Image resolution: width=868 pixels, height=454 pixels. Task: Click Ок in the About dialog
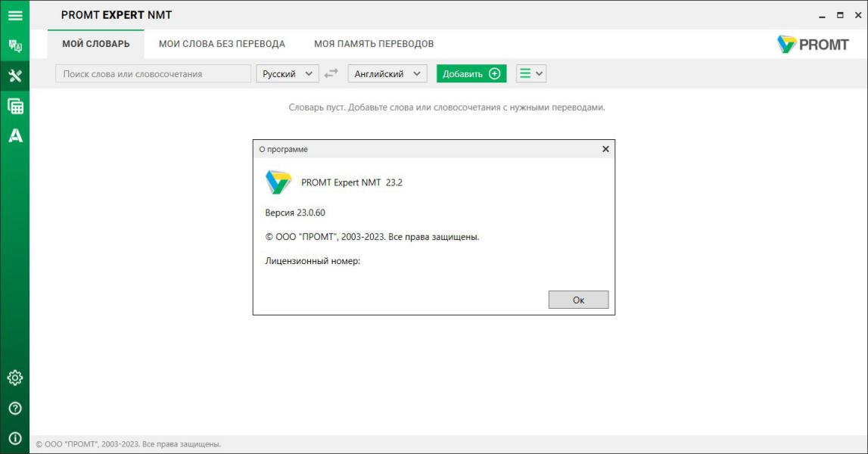(x=578, y=300)
